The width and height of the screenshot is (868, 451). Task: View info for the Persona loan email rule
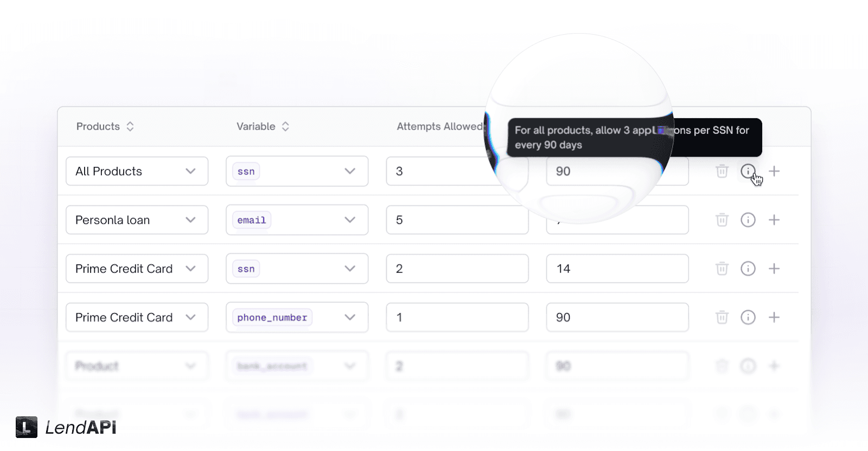(x=749, y=220)
